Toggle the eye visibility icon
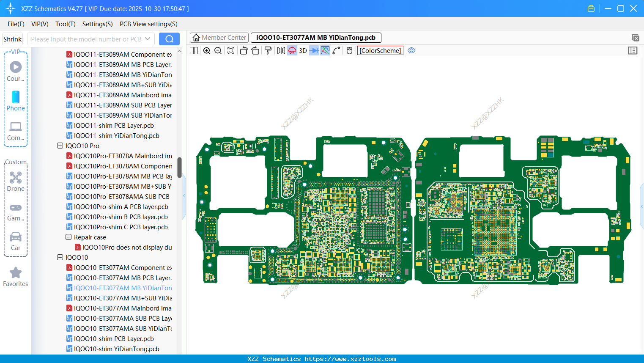Image resolution: width=644 pixels, height=363 pixels. 411,51
